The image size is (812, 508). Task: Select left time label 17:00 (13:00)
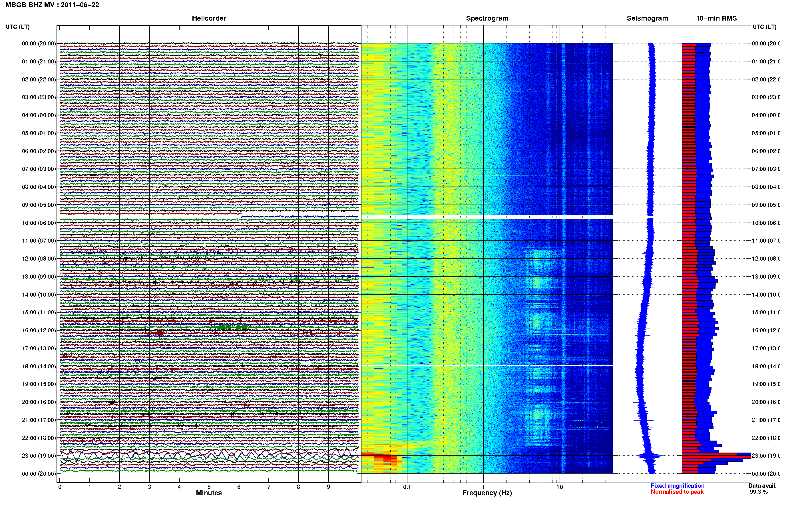tap(39, 348)
